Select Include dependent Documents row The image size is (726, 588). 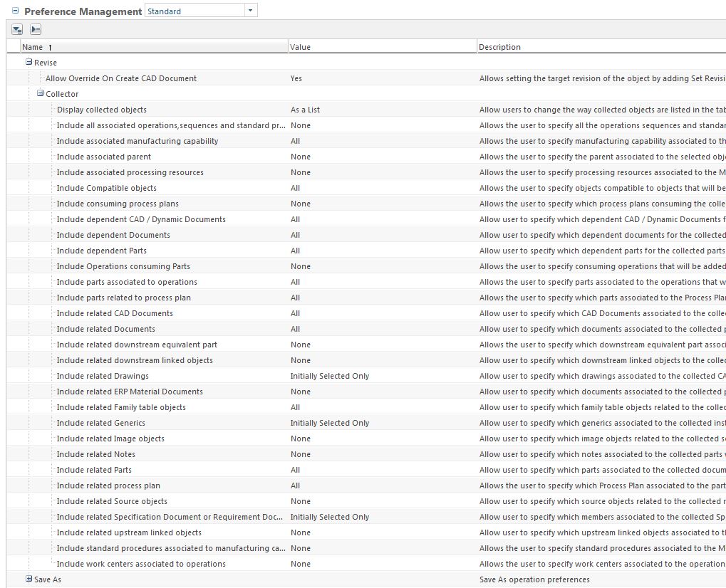[x=113, y=235]
